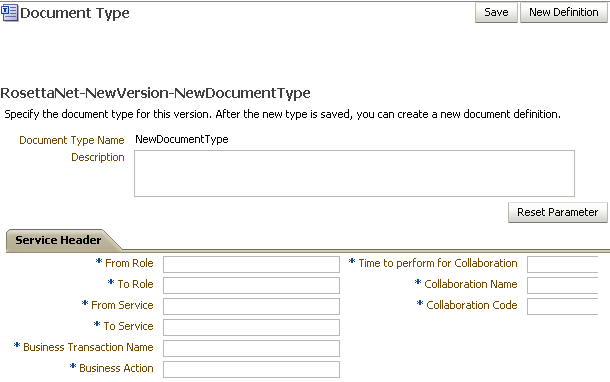
Task: Click the Collaboration Code input field
Action: tap(563, 307)
